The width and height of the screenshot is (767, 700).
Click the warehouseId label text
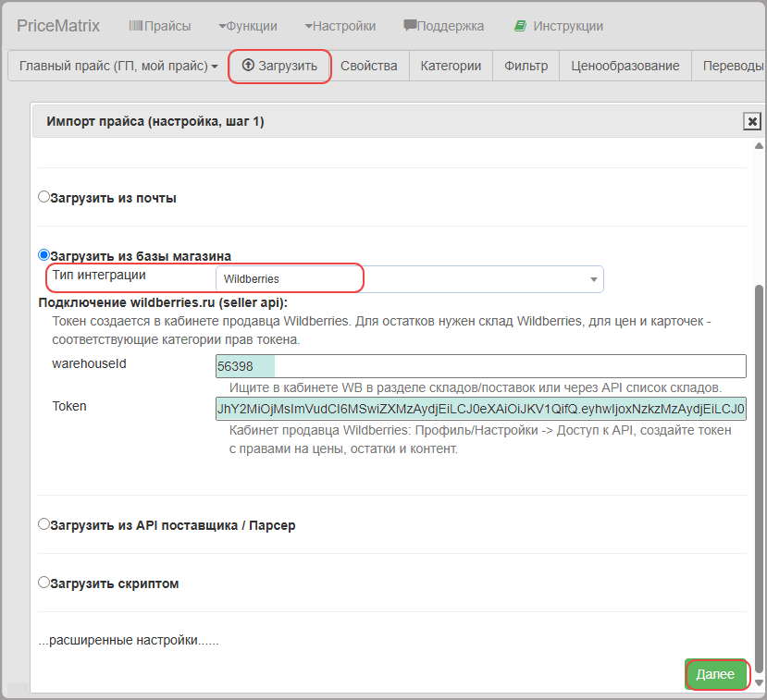coord(89,363)
